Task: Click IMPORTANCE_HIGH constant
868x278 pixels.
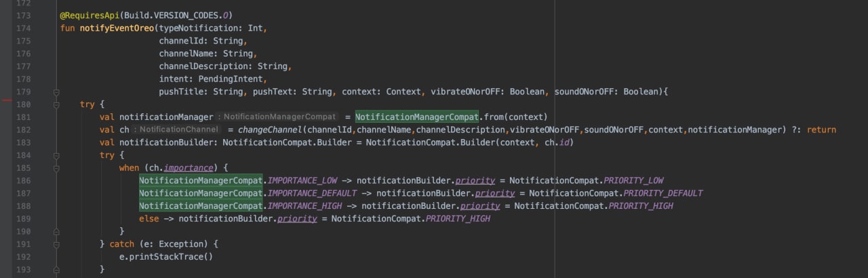Action: point(307,206)
